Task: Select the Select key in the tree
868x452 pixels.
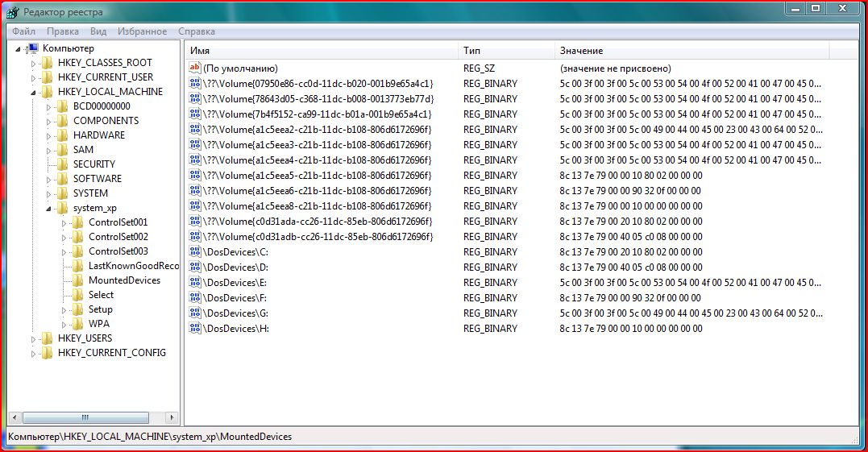Action: (101, 295)
